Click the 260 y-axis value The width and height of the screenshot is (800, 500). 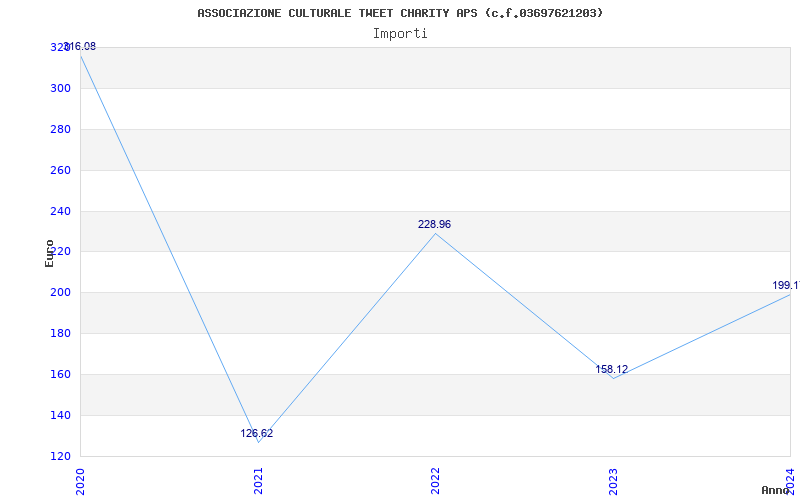(60, 170)
